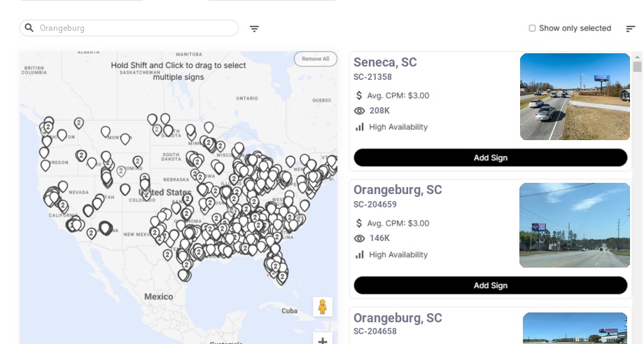Click the Seneca, SC listing title
Image resolution: width=644 pixels, height=344 pixels.
click(385, 62)
